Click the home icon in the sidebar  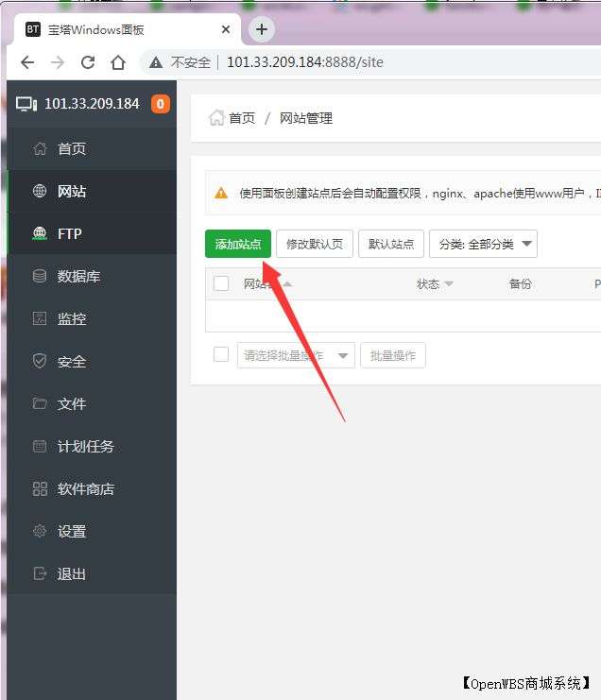click(x=40, y=149)
